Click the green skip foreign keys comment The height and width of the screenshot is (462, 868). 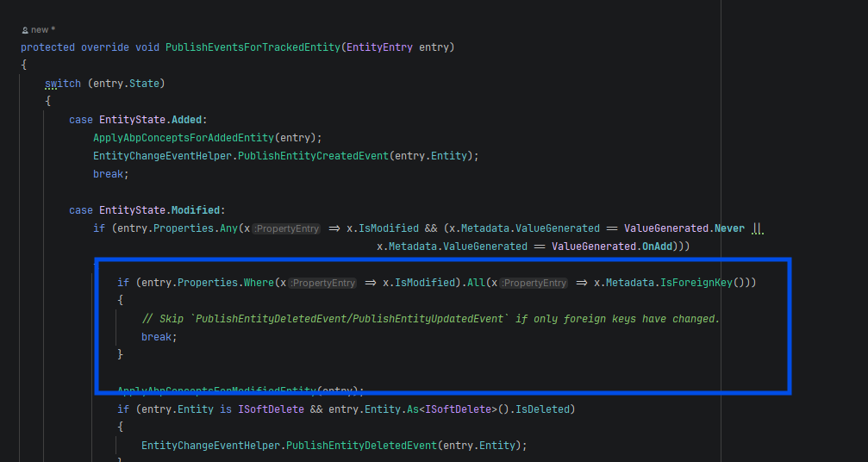tap(430, 319)
